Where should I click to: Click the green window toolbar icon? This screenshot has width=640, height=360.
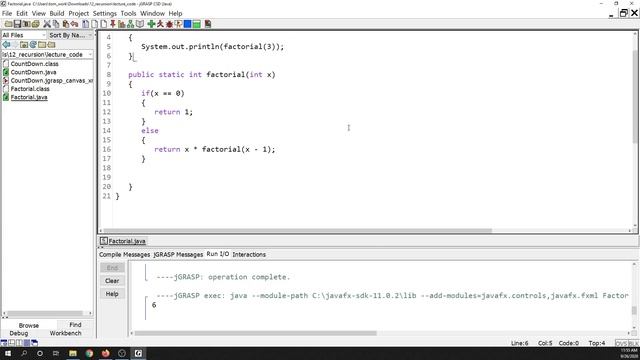click(196, 24)
